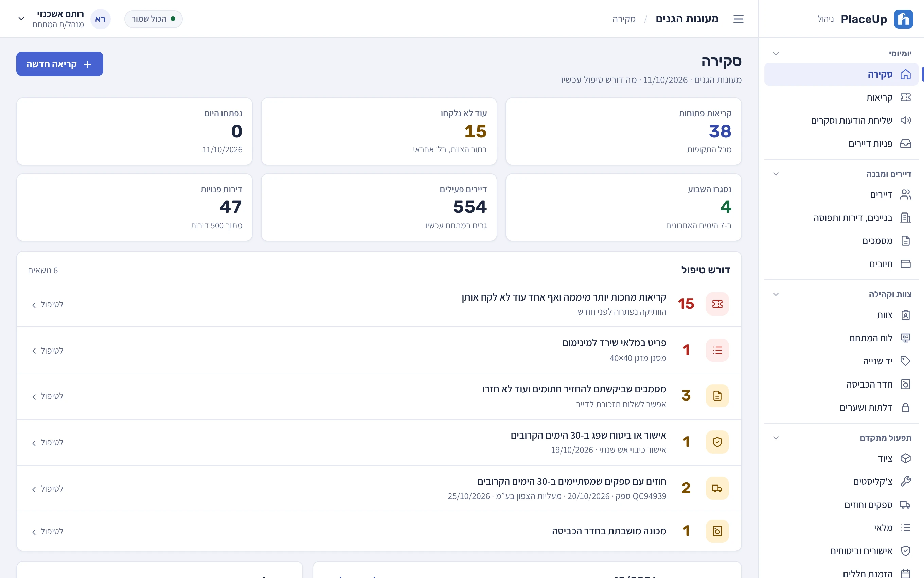Click yellow document icon in unsigned documents row
Screen dimensions: 924x578
pyautogui.click(x=717, y=396)
